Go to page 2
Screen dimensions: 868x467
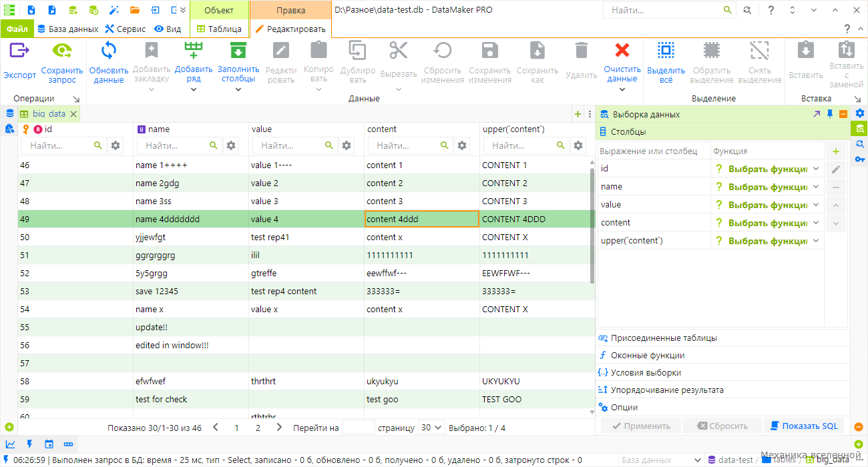point(258,428)
